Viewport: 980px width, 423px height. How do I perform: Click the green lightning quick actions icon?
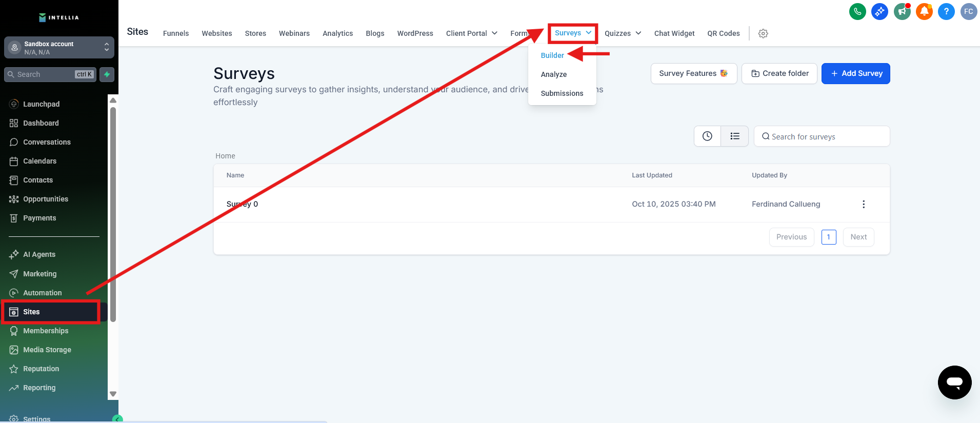point(107,74)
